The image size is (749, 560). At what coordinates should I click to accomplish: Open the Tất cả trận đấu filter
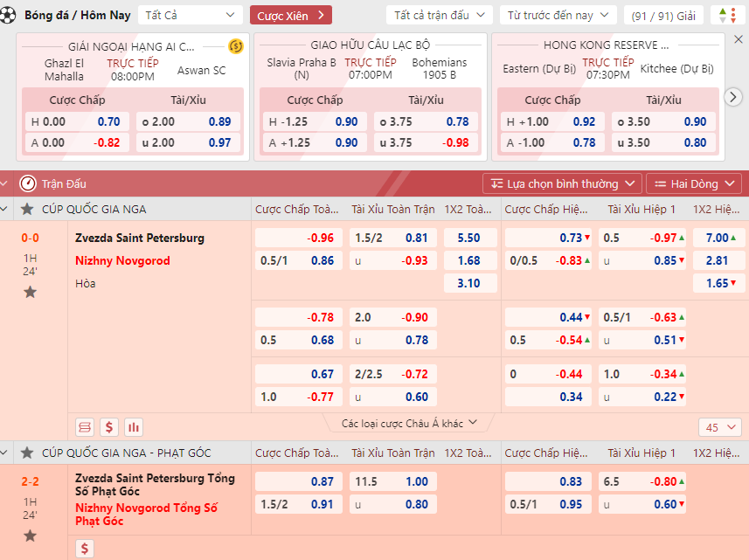(440, 16)
